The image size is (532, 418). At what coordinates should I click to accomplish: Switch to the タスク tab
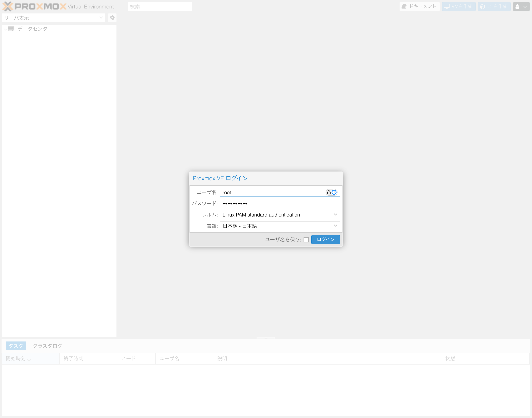pos(16,346)
